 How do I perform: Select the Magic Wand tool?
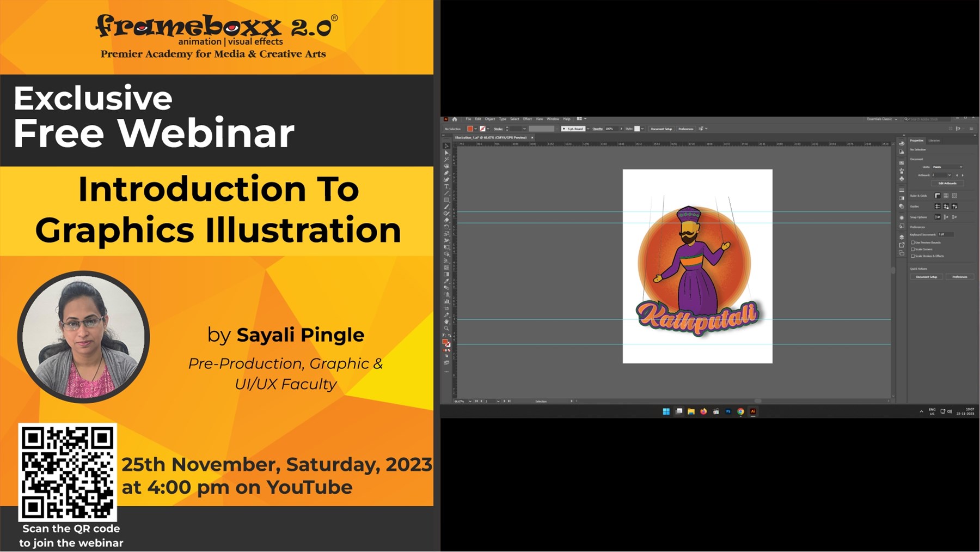point(446,160)
